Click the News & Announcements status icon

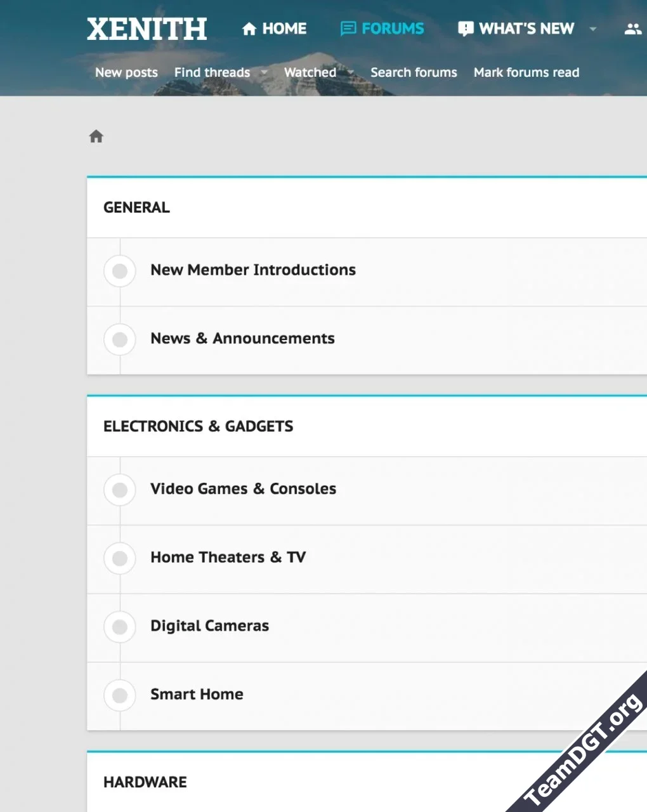pos(119,340)
